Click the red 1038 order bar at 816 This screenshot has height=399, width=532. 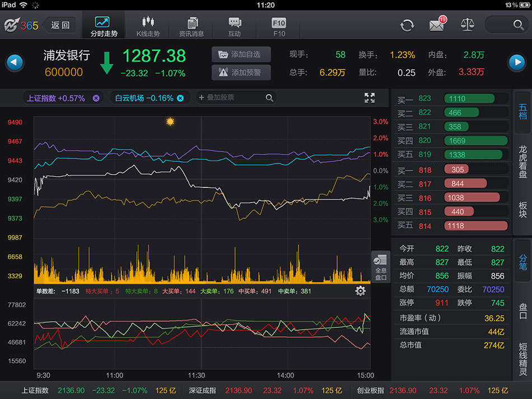pos(472,198)
